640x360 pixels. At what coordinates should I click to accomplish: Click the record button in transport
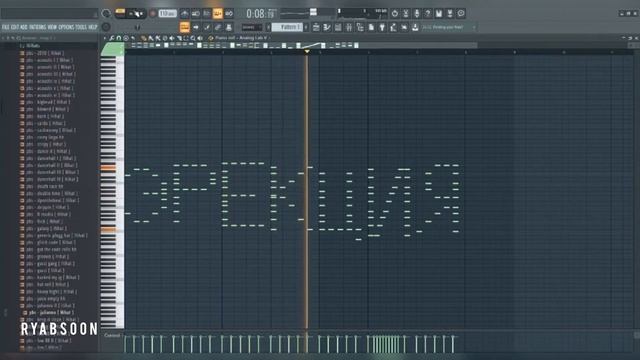153,13
